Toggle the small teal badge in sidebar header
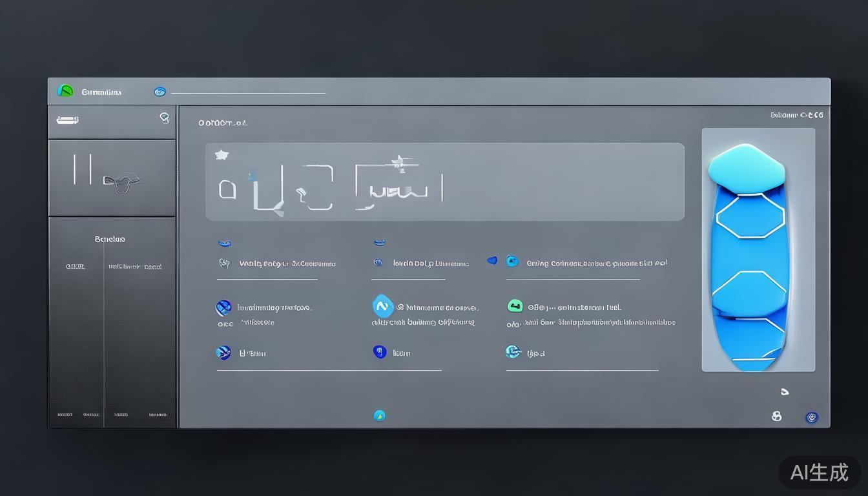Viewport: 868px width, 496px height. coord(165,118)
